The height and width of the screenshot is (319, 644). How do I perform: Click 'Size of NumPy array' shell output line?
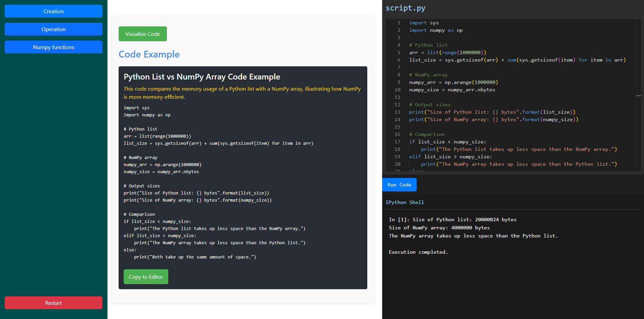(x=439, y=228)
